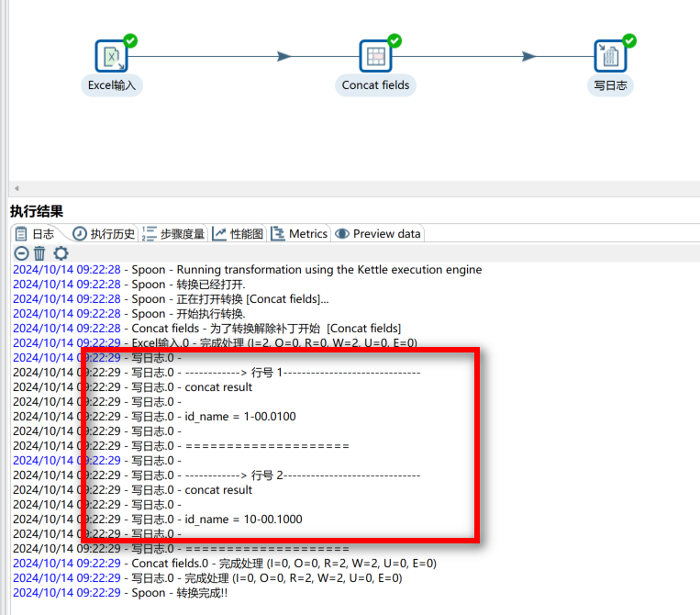Screen dimensions: 700x615
Task: Open the Preview data tab
Action: 378,234
